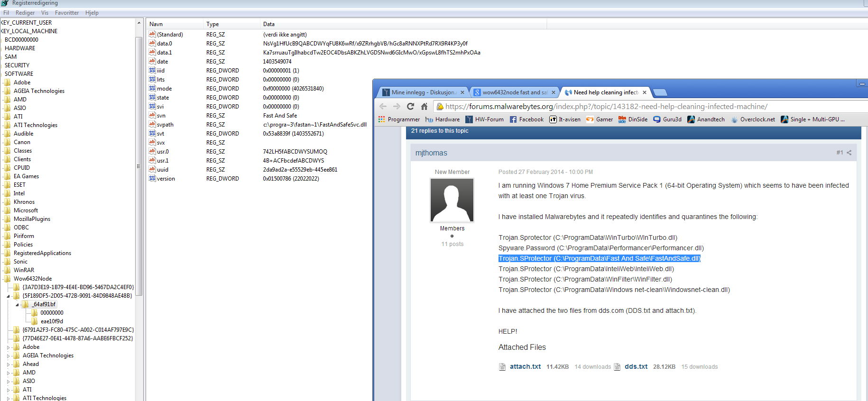
Task: Open the Rediger menu
Action: pos(25,13)
